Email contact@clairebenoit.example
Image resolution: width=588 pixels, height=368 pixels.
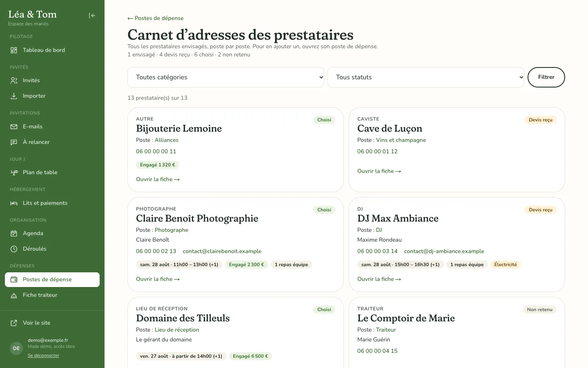pyautogui.click(x=222, y=251)
